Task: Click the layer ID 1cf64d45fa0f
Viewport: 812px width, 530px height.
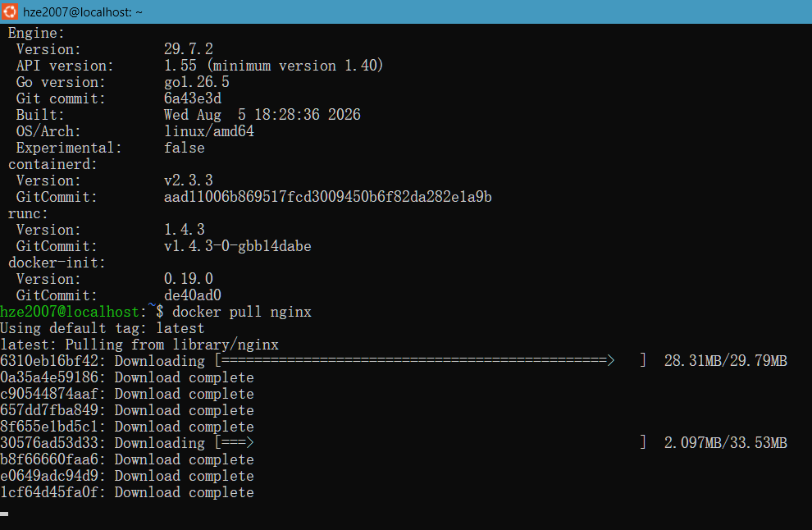Action: (49, 492)
